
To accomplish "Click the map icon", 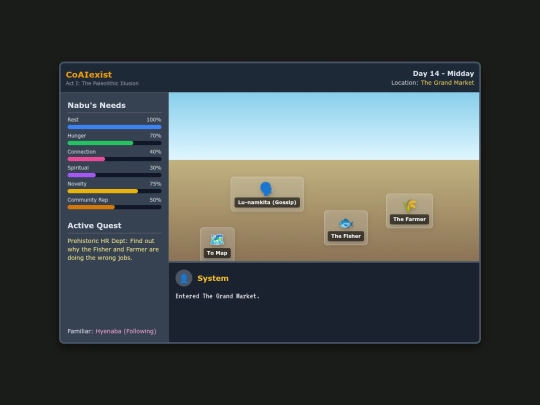I will click(x=217, y=239).
